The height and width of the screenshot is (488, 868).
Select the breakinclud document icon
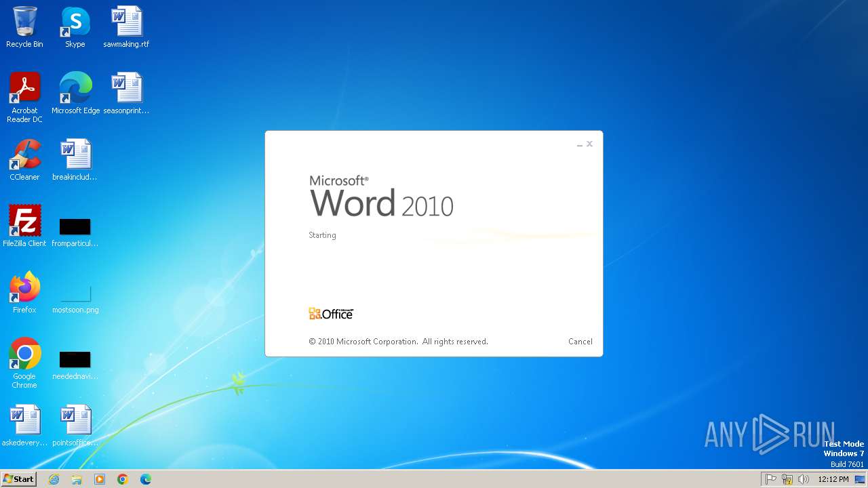(75, 160)
